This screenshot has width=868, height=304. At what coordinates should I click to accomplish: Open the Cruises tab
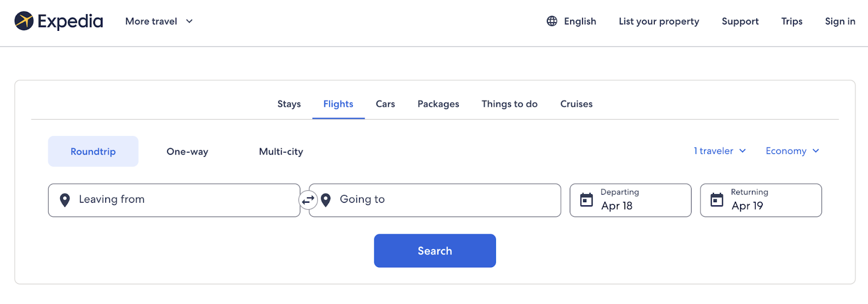pyautogui.click(x=576, y=104)
